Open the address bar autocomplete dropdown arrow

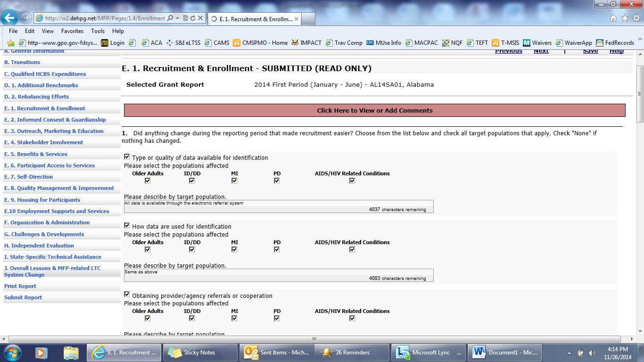(177, 18)
